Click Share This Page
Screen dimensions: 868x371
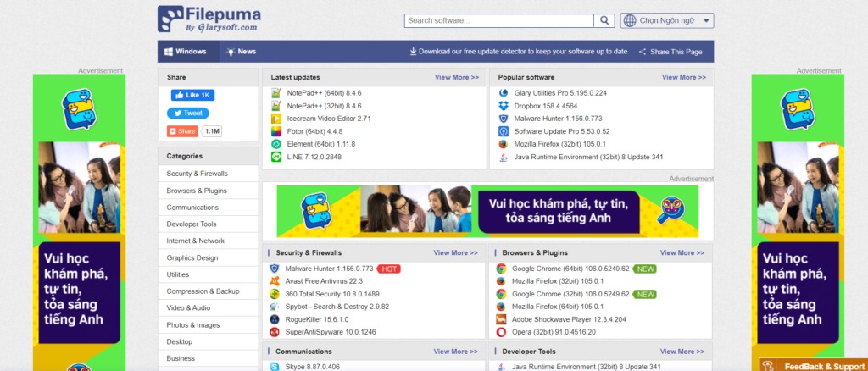[670, 52]
